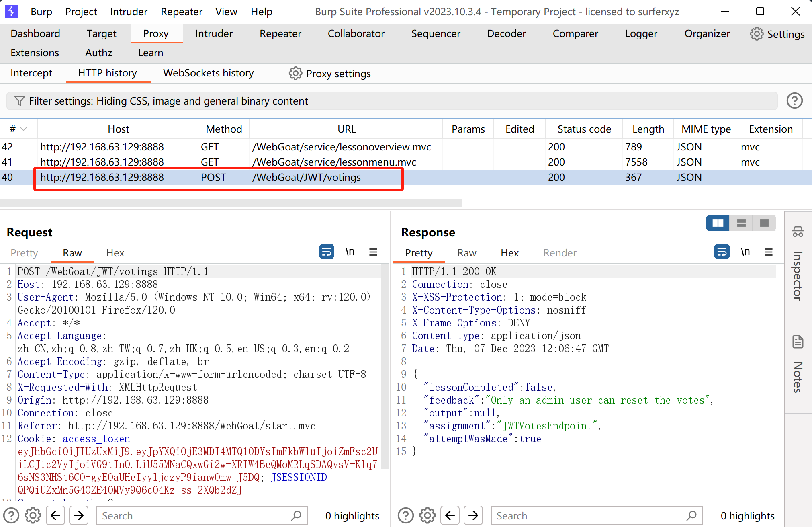This screenshot has width=812, height=527.
Task: Select top-bottom layout view
Action: pyautogui.click(x=741, y=223)
